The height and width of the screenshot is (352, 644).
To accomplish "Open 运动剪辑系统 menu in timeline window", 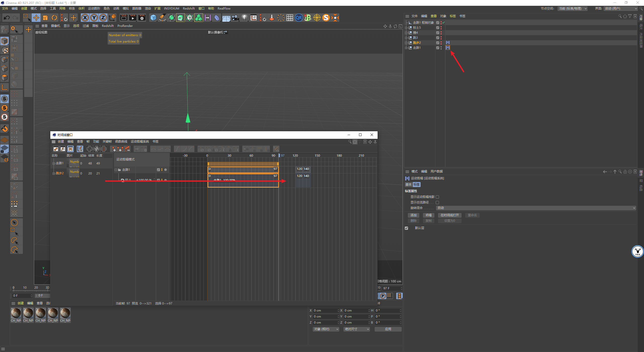I will pyautogui.click(x=140, y=142).
